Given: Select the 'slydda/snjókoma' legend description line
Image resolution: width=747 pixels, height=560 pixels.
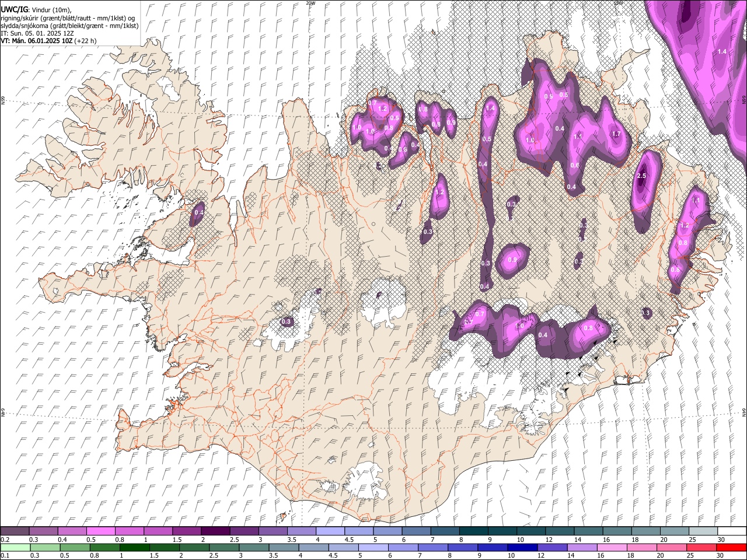Looking at the screenshot, I should pos(69,26).
